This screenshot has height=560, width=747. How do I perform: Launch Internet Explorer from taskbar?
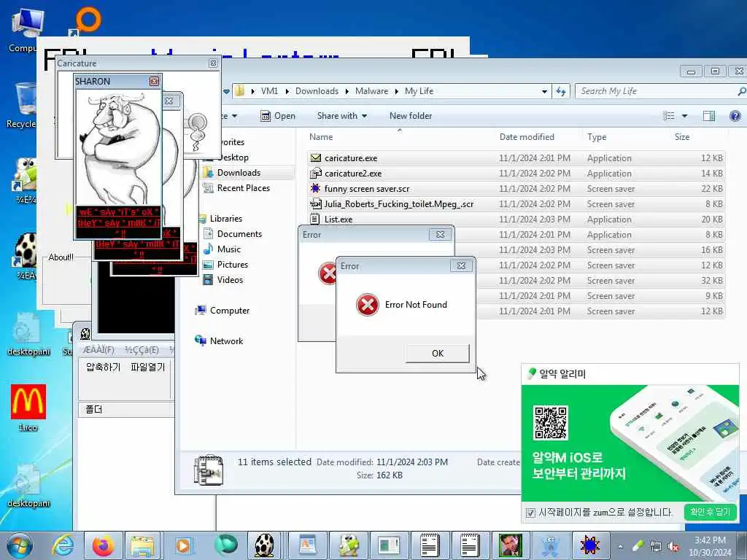tap(63, 546)
